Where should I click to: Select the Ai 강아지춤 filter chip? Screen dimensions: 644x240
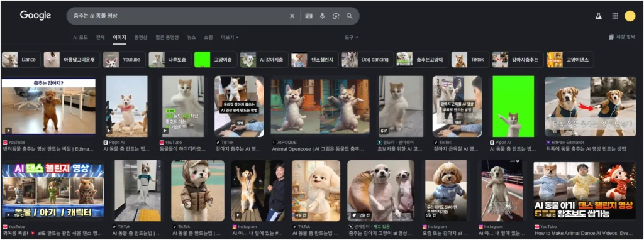pos(264,60)
